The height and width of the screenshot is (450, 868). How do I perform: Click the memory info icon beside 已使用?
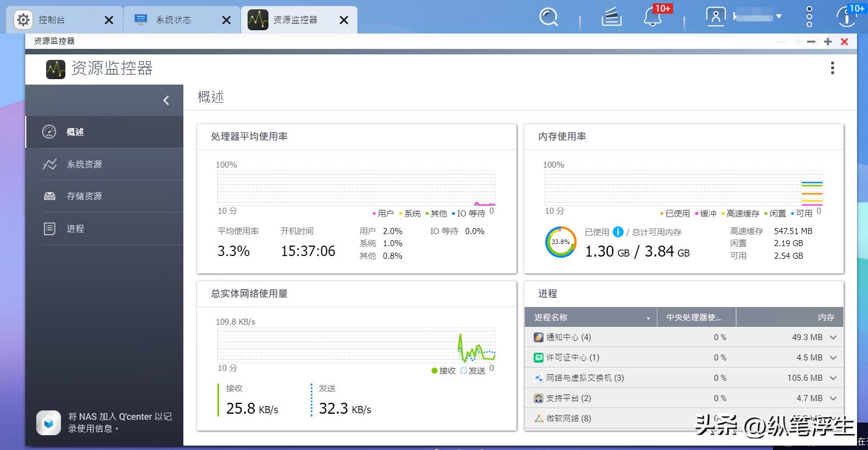point(618,232)
